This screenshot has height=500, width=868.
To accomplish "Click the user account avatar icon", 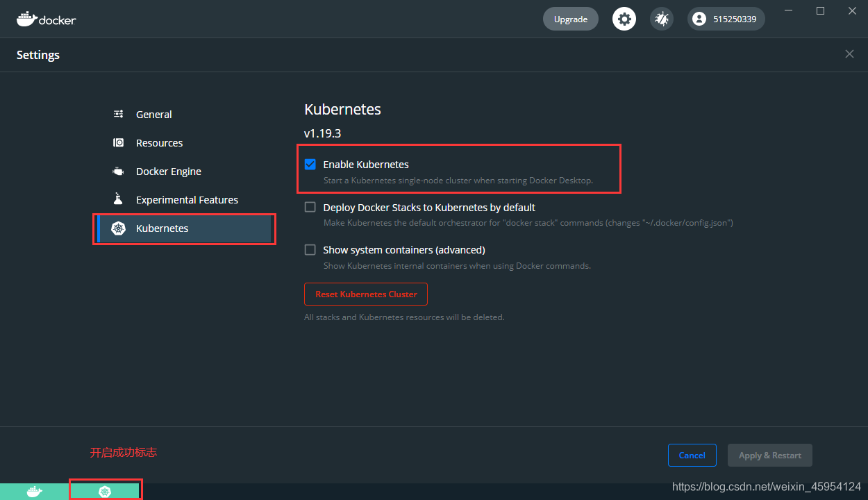I will [x=699, y=19].
